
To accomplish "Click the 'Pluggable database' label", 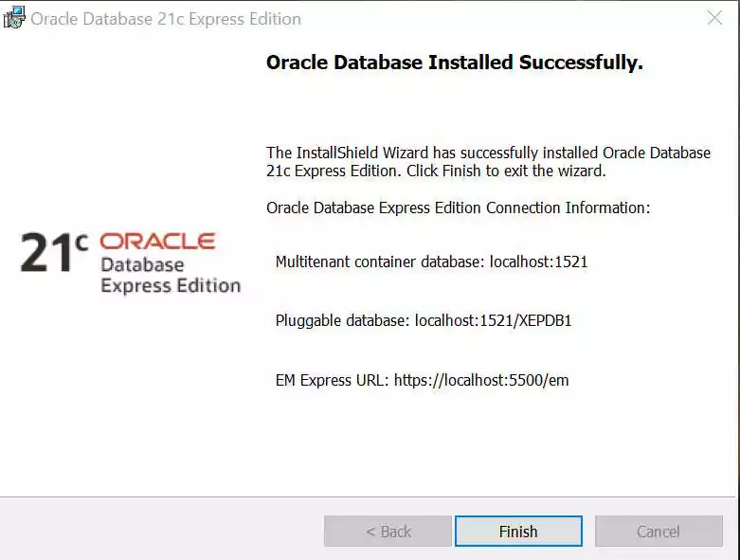I will click(x=342, y=321).
